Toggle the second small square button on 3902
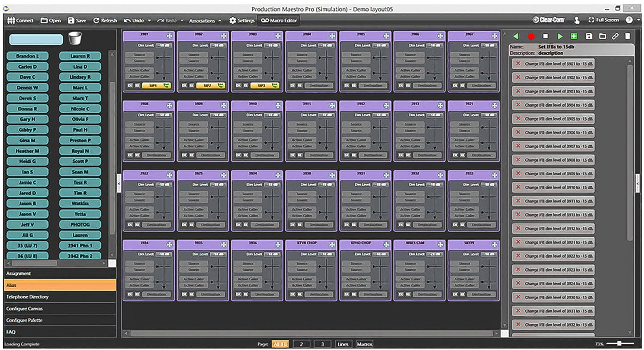Viewport: 644px width, 350px height. point(191,85)
